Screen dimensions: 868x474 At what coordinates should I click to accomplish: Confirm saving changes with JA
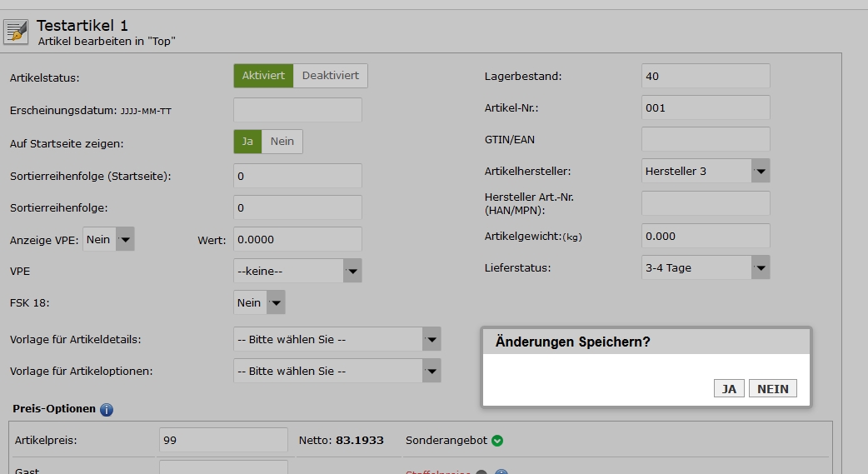[x=729, y=389]
